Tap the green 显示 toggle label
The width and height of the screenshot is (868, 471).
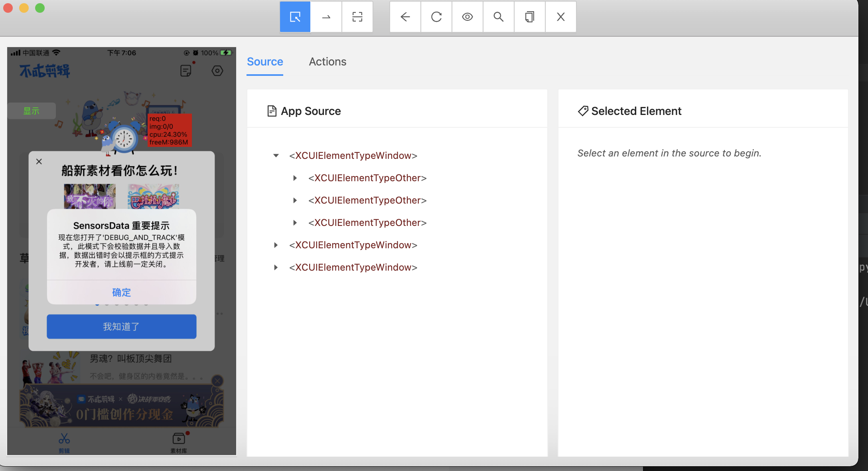click(32, 111)
